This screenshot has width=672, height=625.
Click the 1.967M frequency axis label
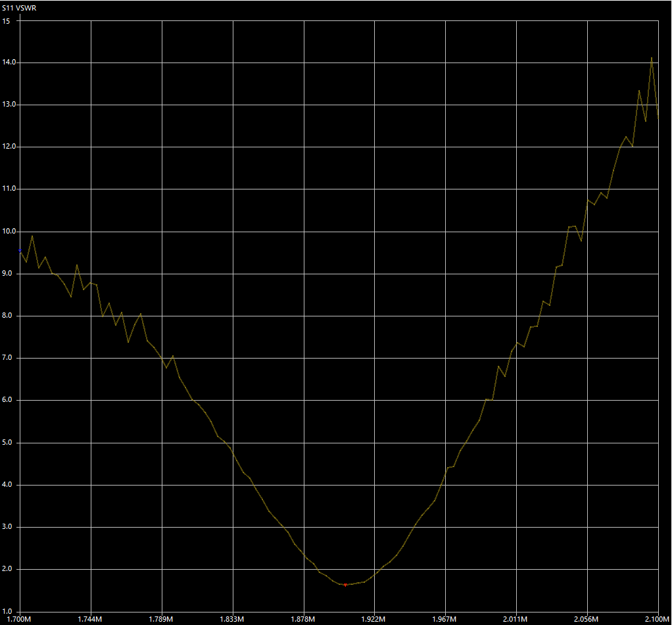445,620
